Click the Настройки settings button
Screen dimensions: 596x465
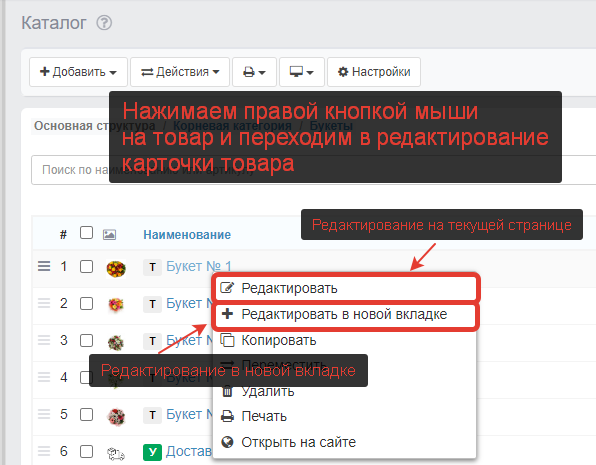374,72
